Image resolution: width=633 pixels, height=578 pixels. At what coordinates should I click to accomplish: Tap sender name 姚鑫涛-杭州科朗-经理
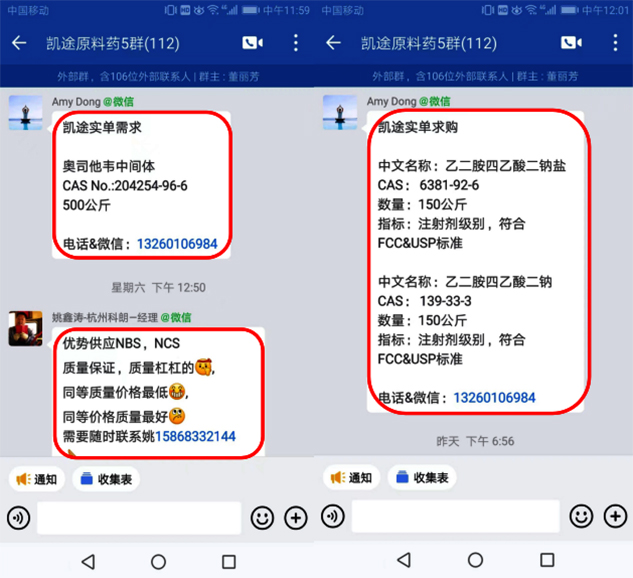[105, 318]
